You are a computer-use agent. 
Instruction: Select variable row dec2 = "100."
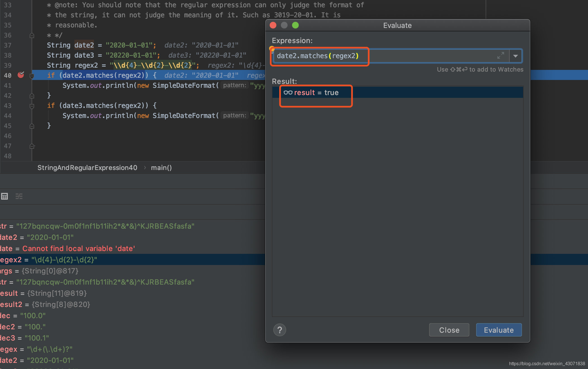click(133, 327)
